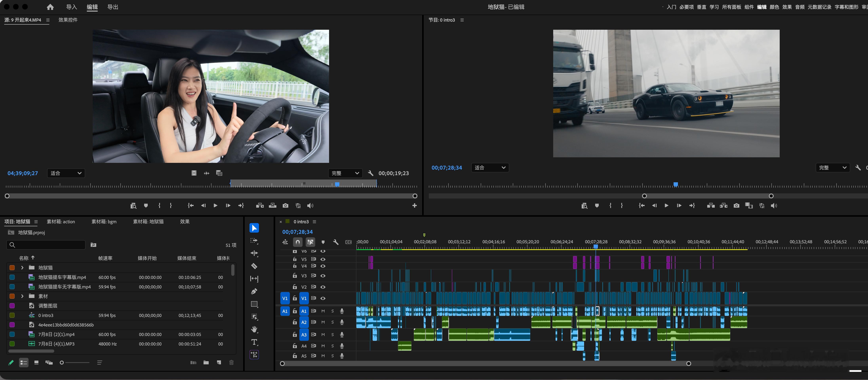Toggle timeline snapping magnet
This screenshot has height=380, width=868.
298,242
